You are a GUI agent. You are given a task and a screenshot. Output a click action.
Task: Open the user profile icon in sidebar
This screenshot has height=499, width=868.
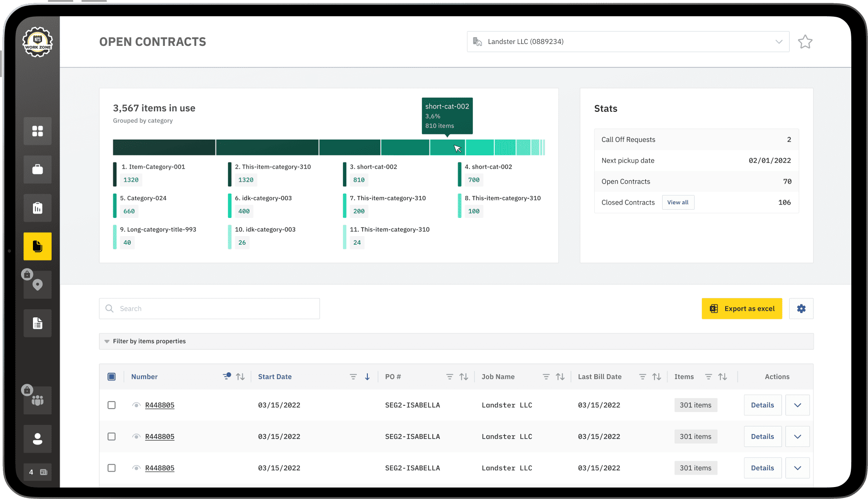tap(37, 439)
